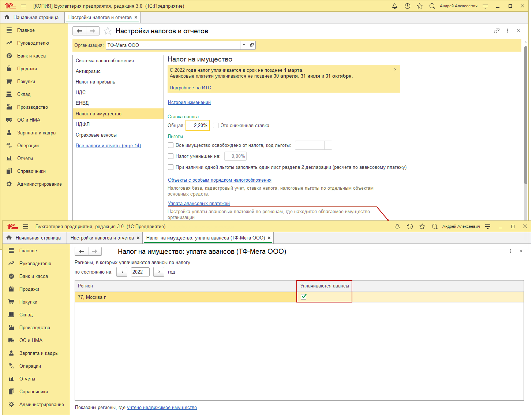Open settings lines menu in bottom window title bar
532x416 pixels.
488,227
